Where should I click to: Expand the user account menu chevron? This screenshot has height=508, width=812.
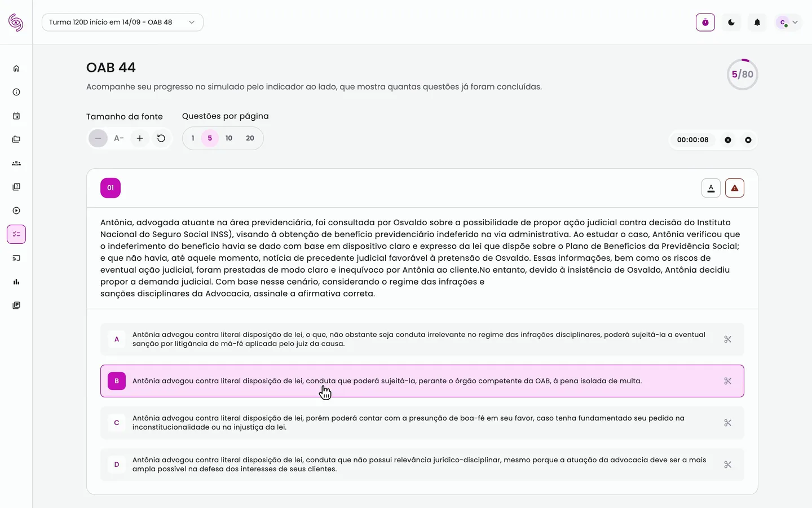(x=795, y=23)
